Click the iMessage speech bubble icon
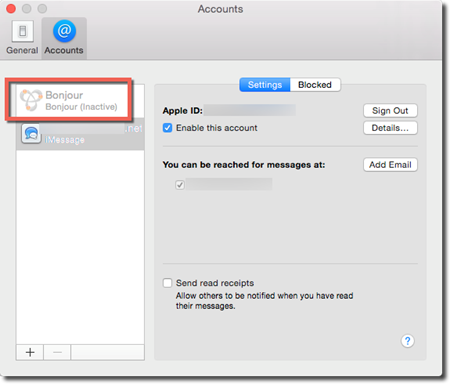450x384 pixels. point(31,134)
